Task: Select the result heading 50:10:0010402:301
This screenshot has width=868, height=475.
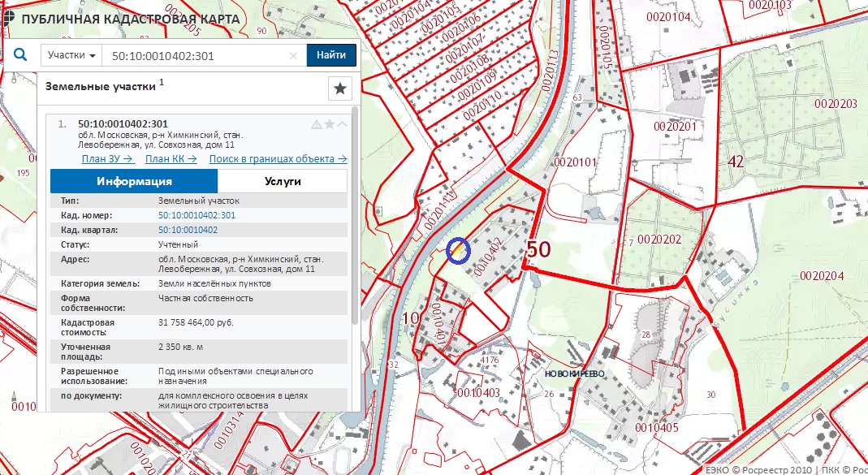Action: coord(123,123)
